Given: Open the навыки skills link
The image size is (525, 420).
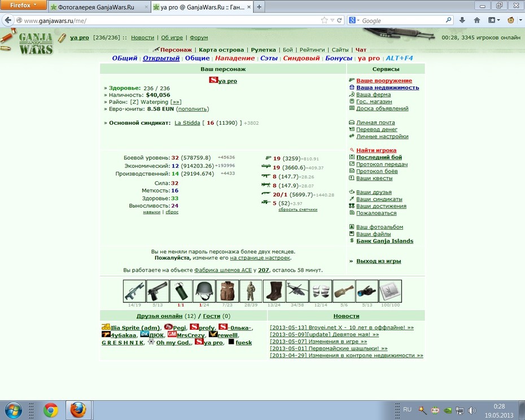Looking at the screenshot, I should pos(152,212).
